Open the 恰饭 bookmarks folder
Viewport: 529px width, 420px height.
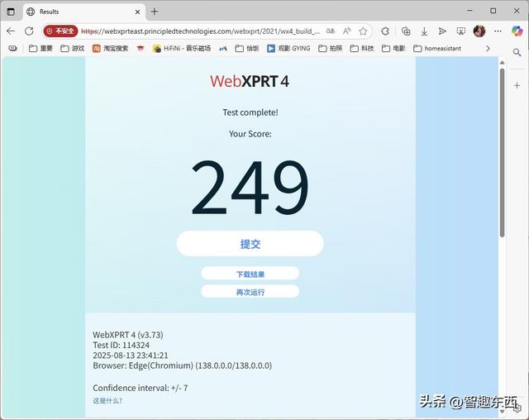click(247, 49)
